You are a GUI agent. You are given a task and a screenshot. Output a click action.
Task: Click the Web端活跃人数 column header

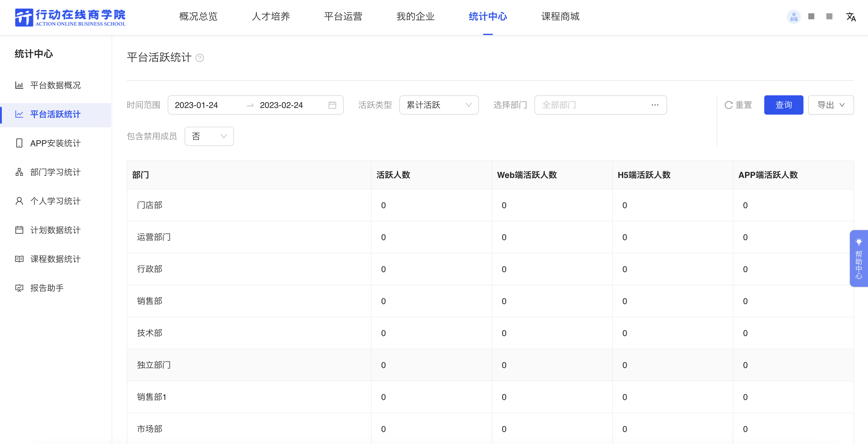[x=552, y=175]
